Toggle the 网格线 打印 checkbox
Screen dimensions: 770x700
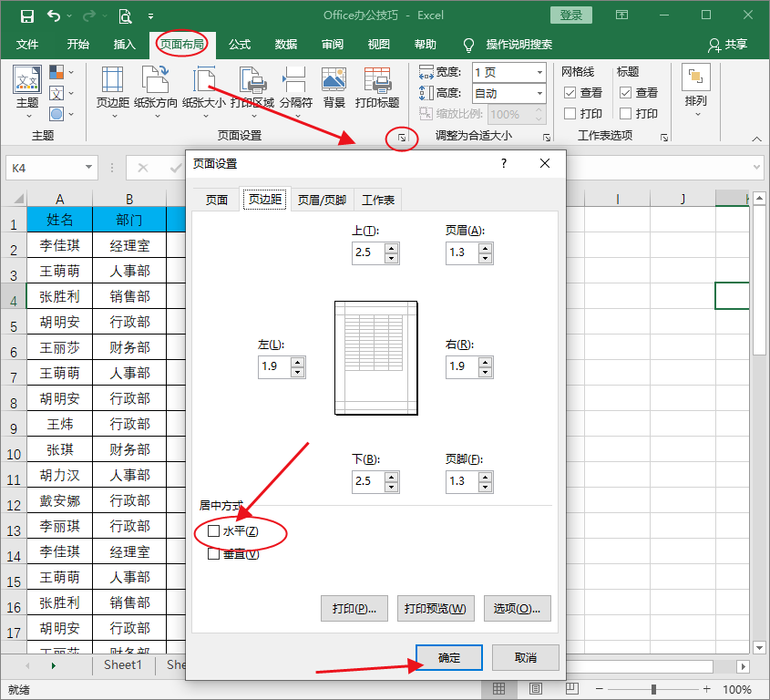pos(570,114)
